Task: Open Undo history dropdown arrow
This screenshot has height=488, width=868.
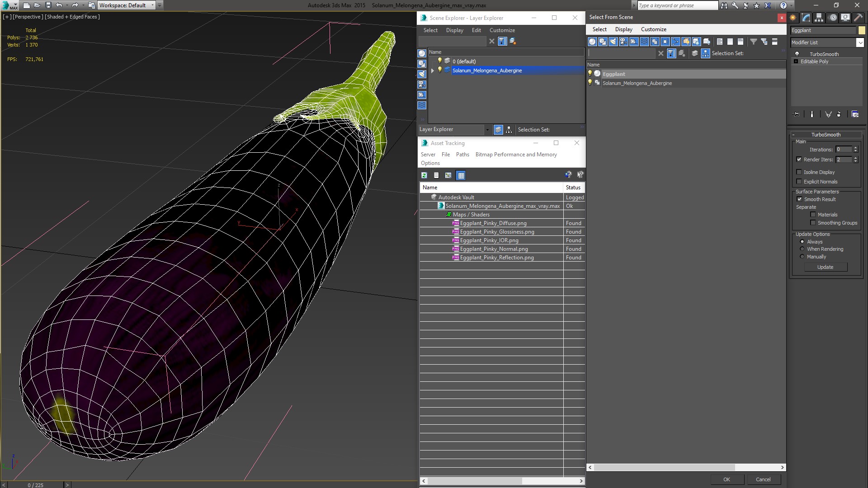Action: (x=66, y=5)
